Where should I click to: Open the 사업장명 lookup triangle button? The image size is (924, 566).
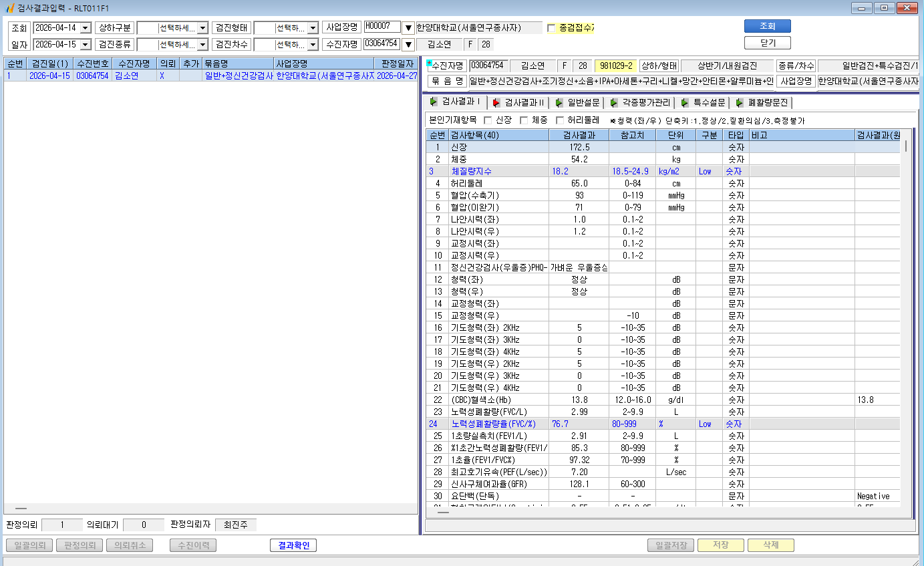[408, 28]
